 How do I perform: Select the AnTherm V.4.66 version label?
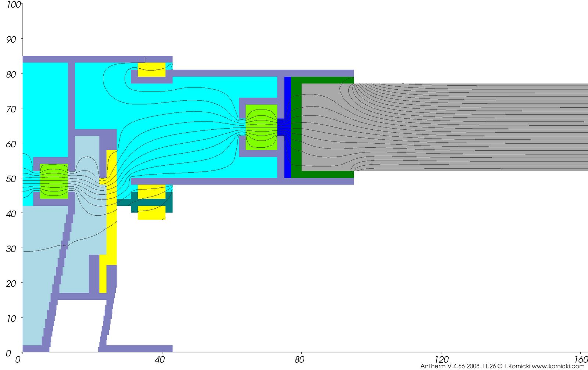coord(443,366)
